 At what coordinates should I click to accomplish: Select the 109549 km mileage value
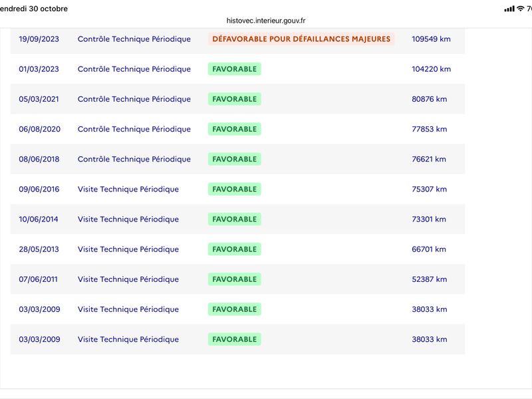[x=431, y=39]
